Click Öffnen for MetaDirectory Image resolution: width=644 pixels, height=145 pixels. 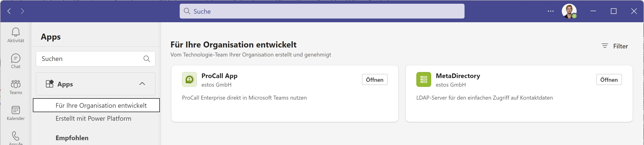(x=609, y=80)
